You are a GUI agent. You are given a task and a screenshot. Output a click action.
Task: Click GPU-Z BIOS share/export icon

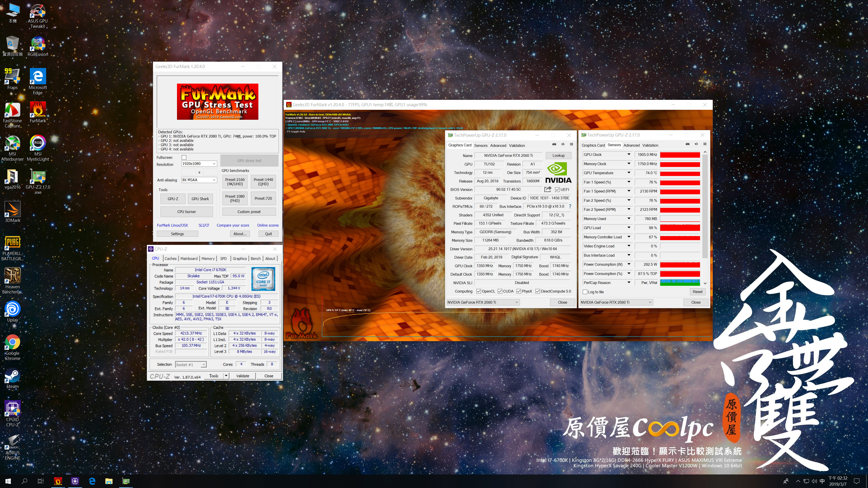click(547, 189)
